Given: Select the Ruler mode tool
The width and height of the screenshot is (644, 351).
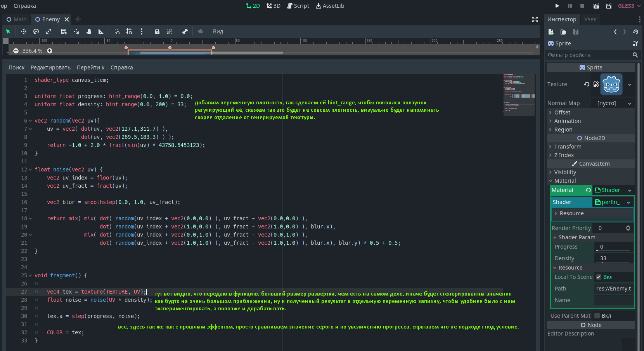Looking at the screenshot, I should [101, 31].
